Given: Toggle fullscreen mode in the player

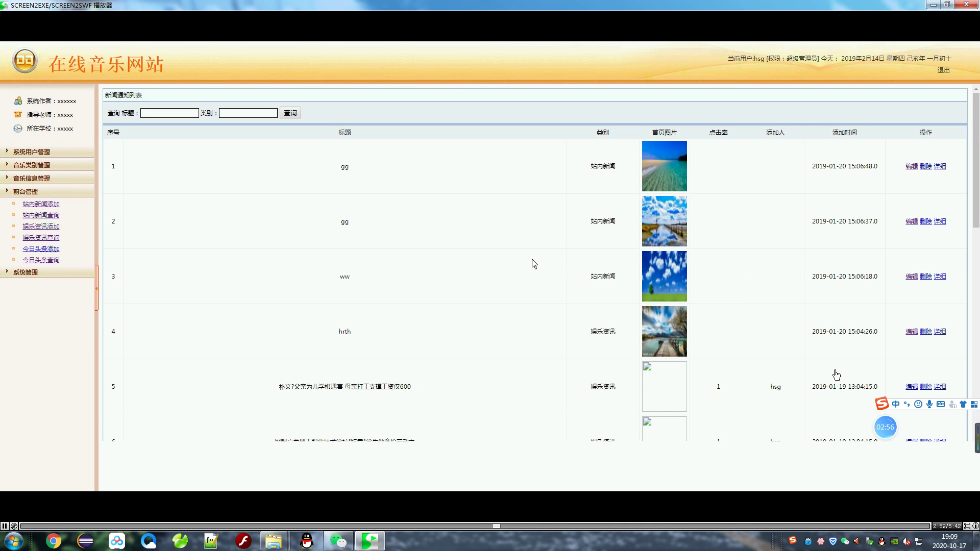Looking at the screenshot, I should [967, 526].
